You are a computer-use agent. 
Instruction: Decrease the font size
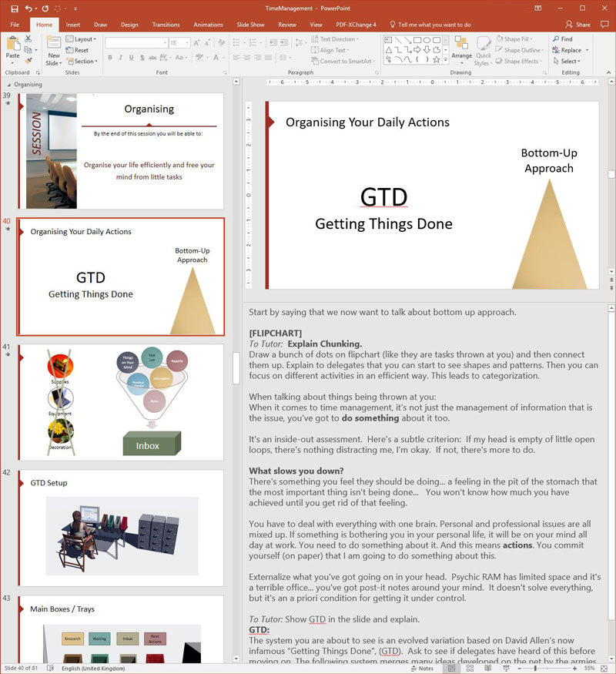click(207, 43)
